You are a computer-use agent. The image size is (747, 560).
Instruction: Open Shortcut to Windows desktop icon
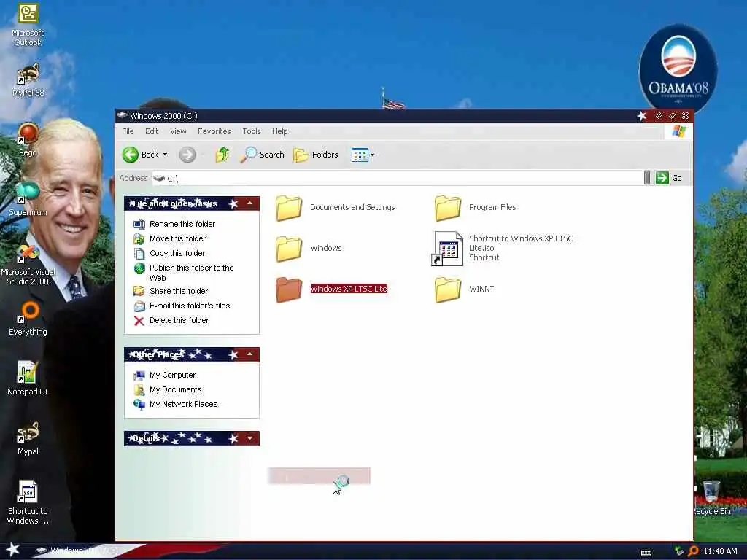click(x=28, y=503)
